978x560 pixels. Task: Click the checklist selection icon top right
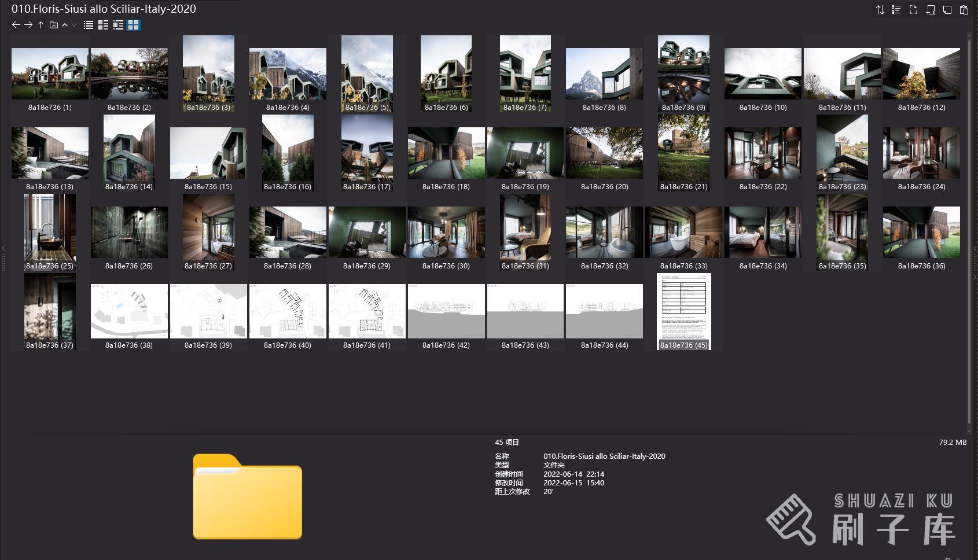(896, 10)
